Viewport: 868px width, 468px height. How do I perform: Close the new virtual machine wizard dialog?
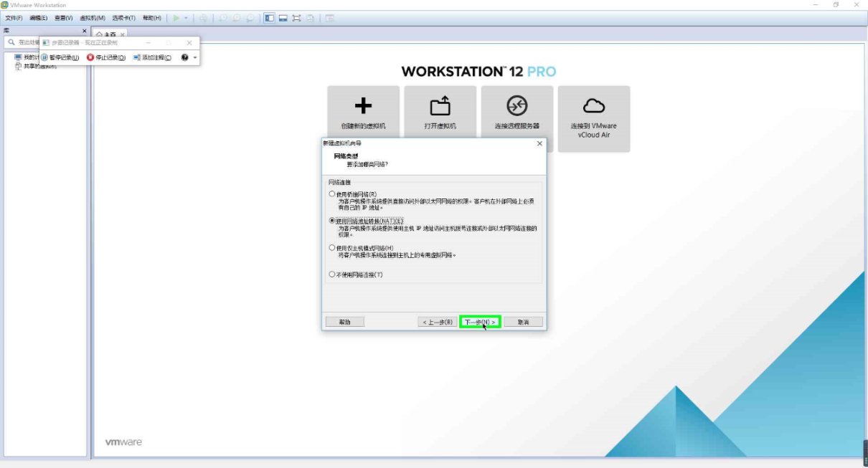tap(539, 143)
